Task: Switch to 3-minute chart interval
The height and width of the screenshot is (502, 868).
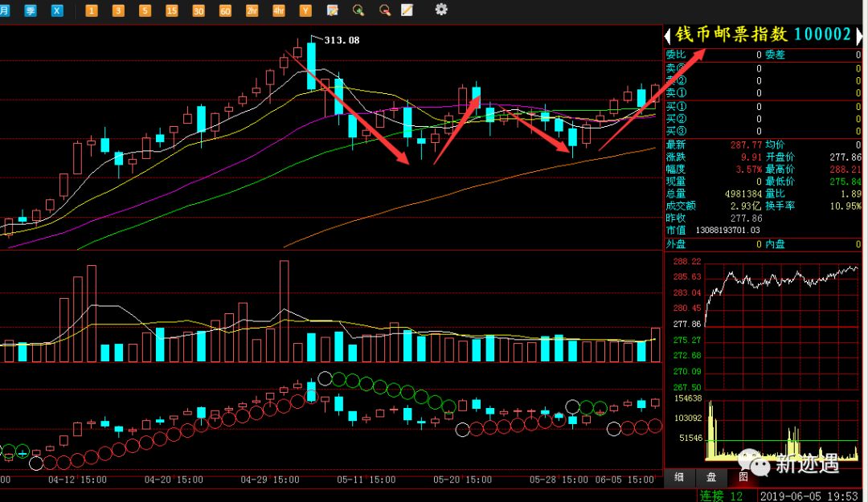Action: pos(118,10)
